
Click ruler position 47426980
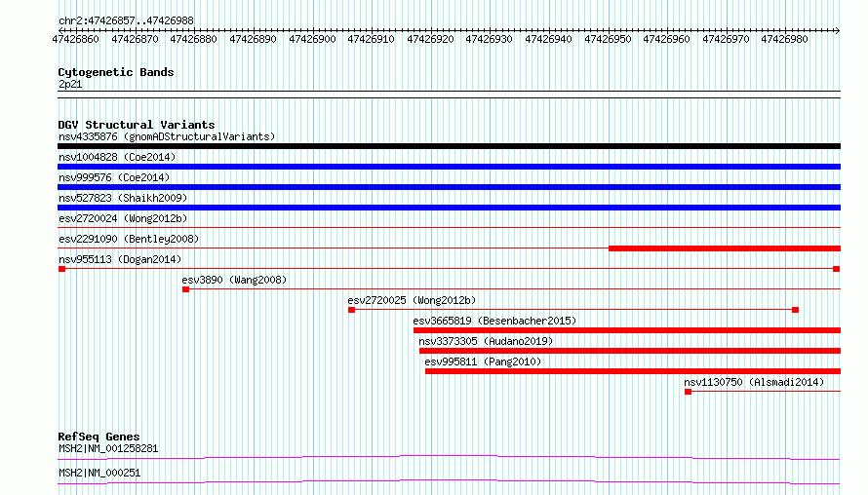click(x=785, y=39)
